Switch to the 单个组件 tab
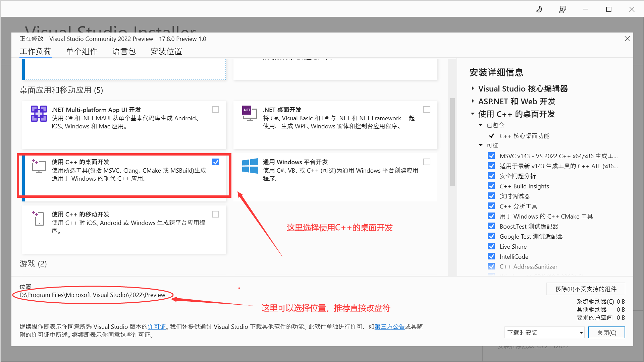 [x=82, y=51]
